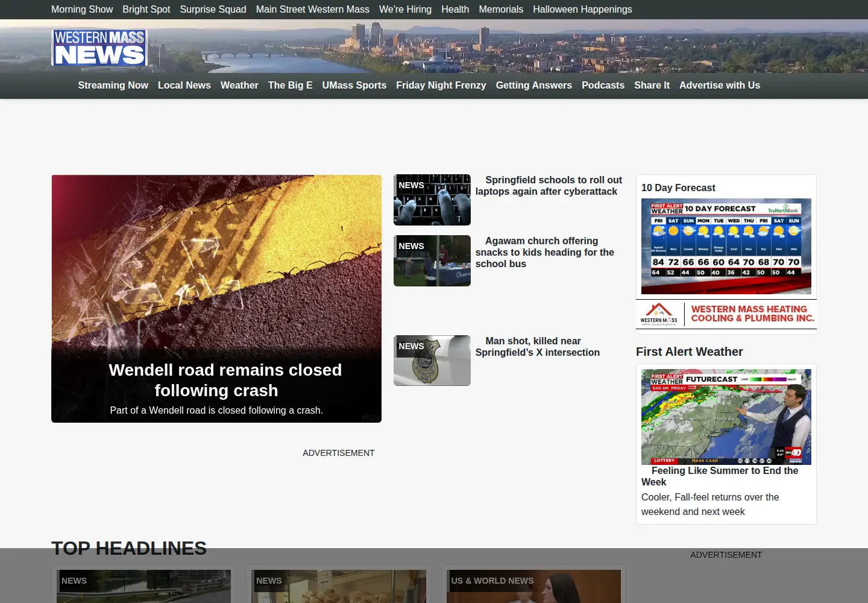Select Health in top bar
The image size is (868, 603).
(x=455, y=10)
